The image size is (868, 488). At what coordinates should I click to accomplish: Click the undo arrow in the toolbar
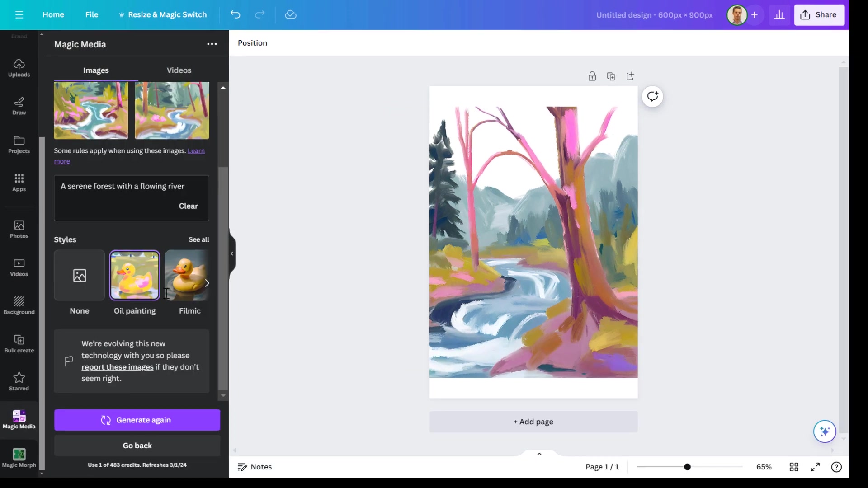pos(235,14)
